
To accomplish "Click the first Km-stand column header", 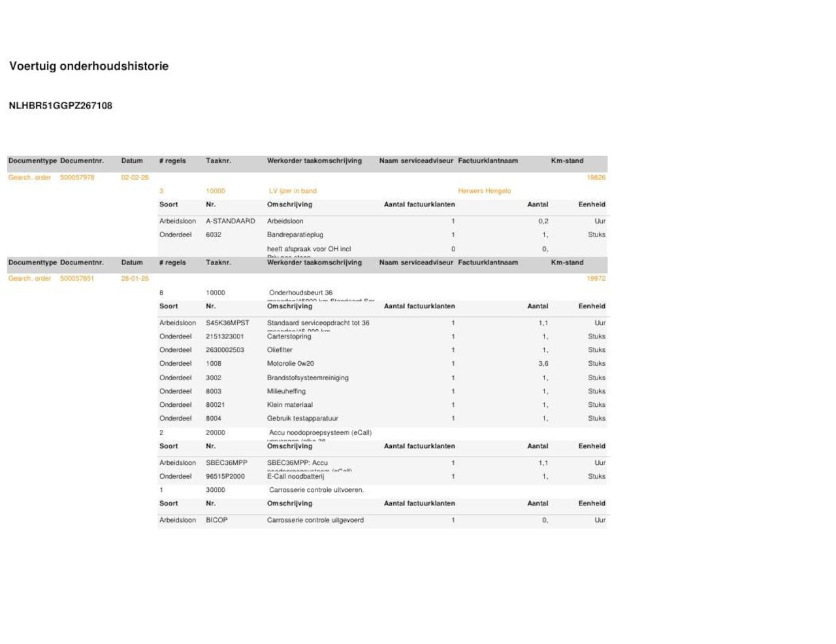I will (567, 161).
